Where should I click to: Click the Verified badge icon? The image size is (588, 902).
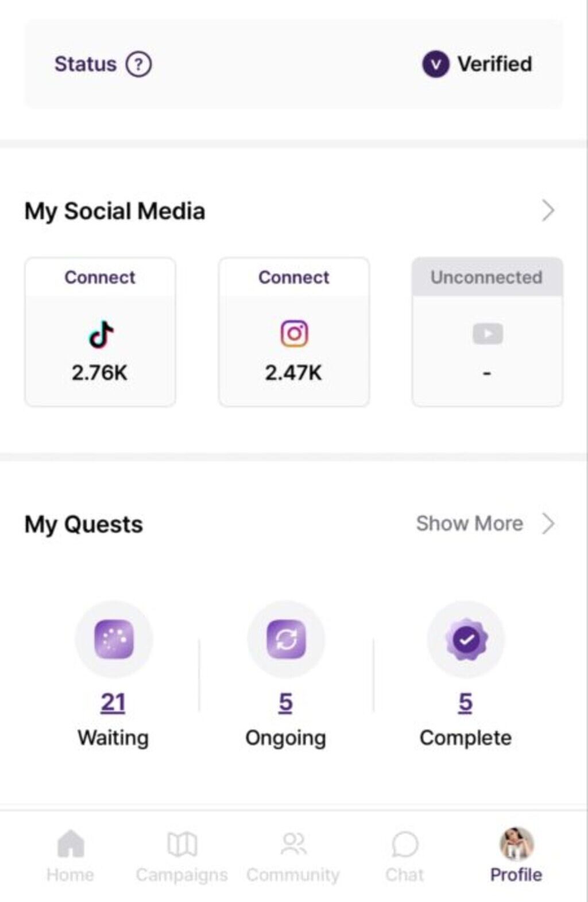435,64
